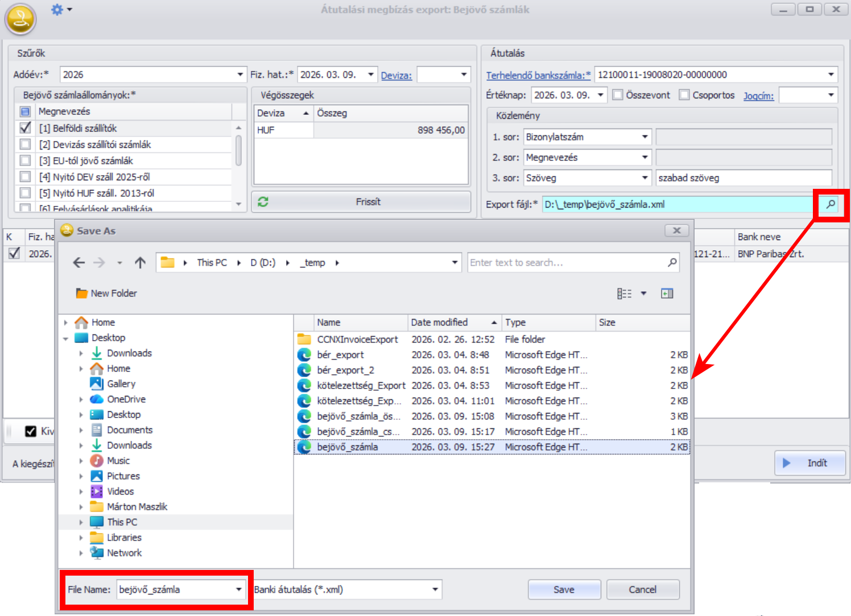
Task: Go back with the left arrow
Action: coord(79,263)
